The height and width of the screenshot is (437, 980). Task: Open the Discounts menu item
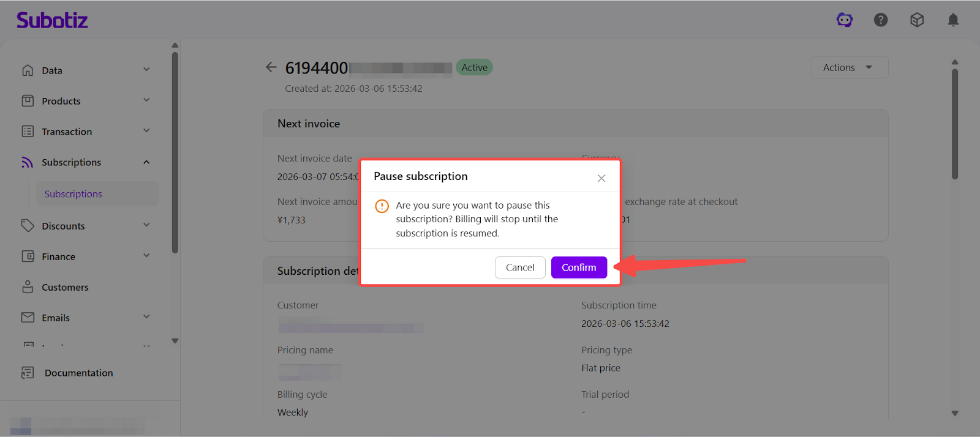point(63,226)
